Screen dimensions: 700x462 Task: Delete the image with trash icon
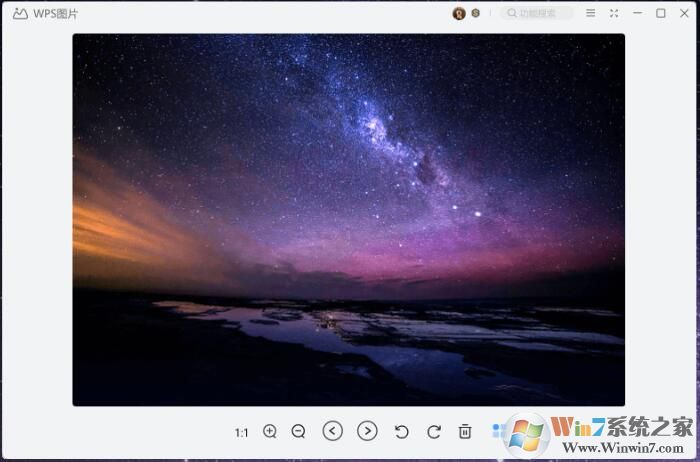pyautogui.click(x=465, y=431)
